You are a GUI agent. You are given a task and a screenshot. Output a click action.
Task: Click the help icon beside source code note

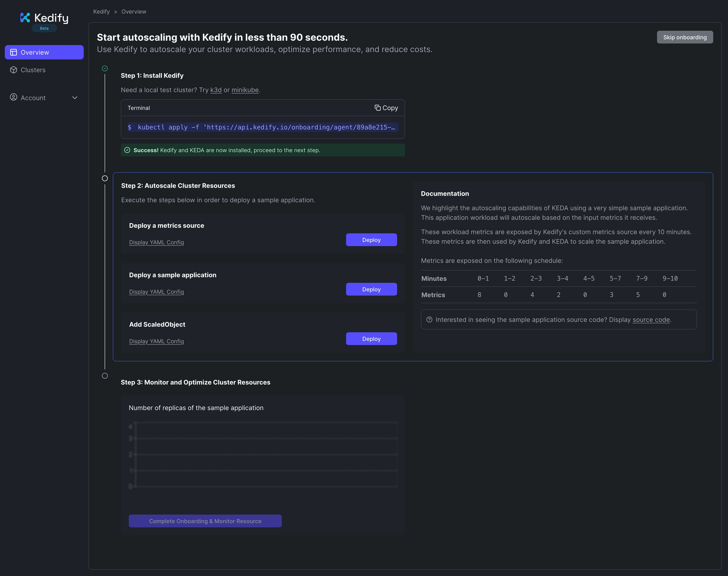point(429,319)
